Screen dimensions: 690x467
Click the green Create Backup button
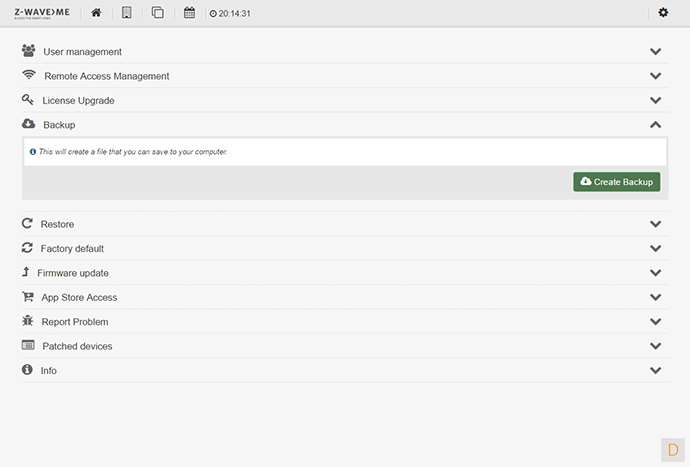coord(617,182)
